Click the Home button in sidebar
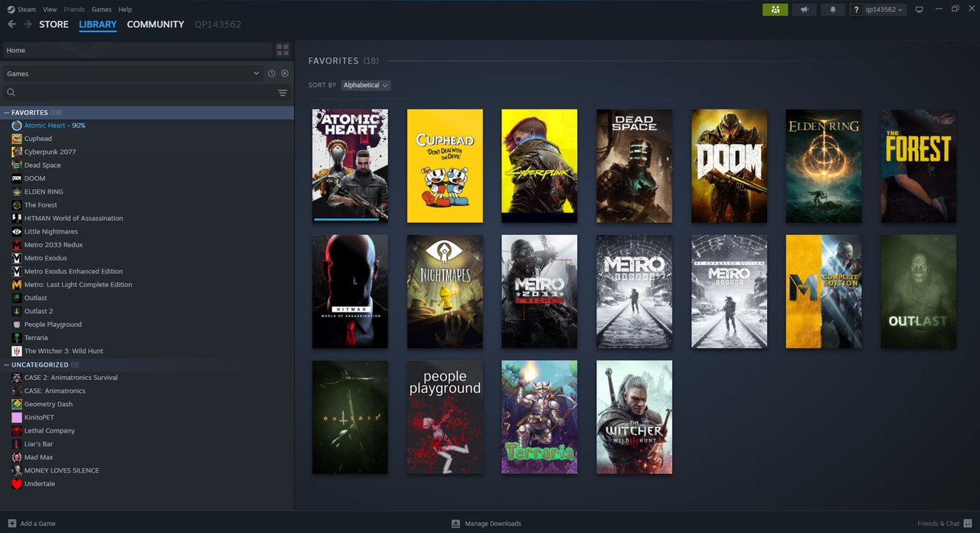The height and width of the screenshot is (533, 980). tap(137, 50)
